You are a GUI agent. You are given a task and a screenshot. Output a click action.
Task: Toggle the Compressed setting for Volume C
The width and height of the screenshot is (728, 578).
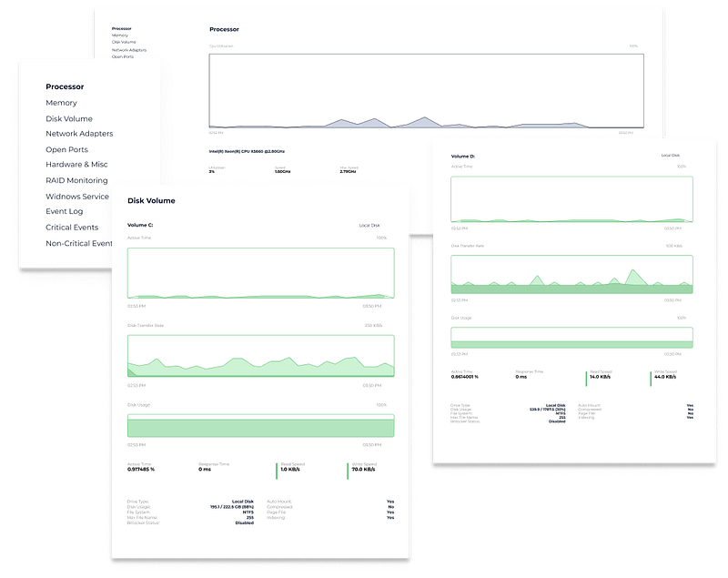pyautogui.click(x=389, y=506)
